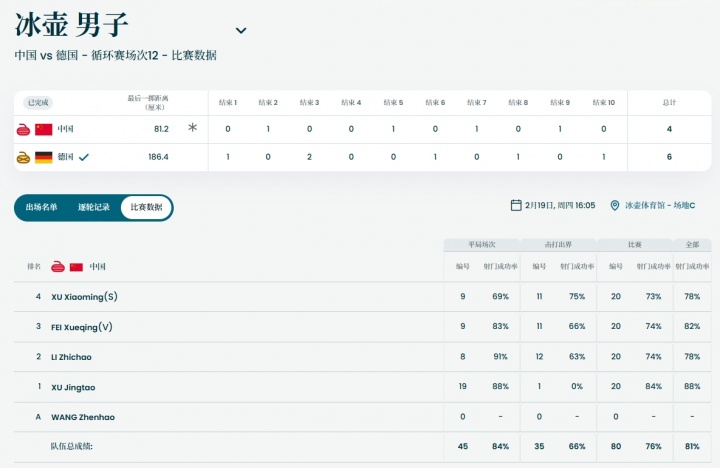The width and height of the screenshot is (720, 468).
Task: Click the winner checkmark next to 德国
Action: (84, 157)
